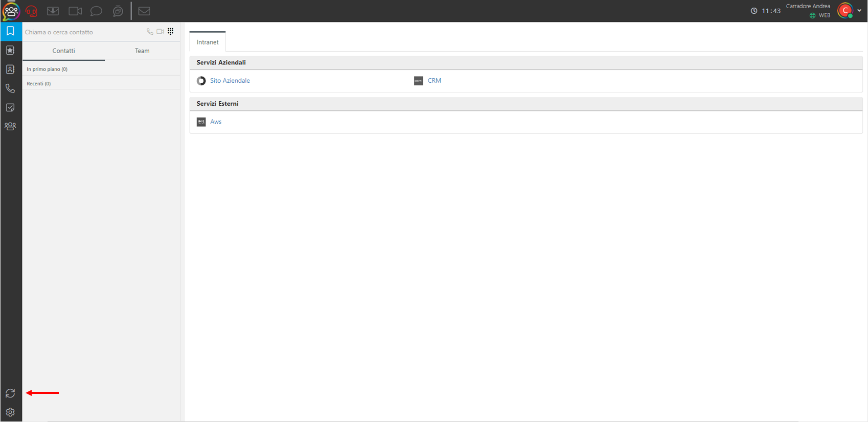Open the single chat bubble icon
This screenshot has height=422, width=868.
coord(96,11)
